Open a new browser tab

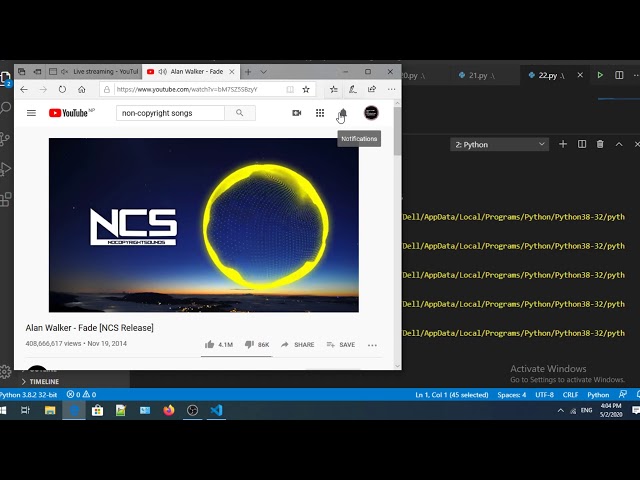coord(248,72)
